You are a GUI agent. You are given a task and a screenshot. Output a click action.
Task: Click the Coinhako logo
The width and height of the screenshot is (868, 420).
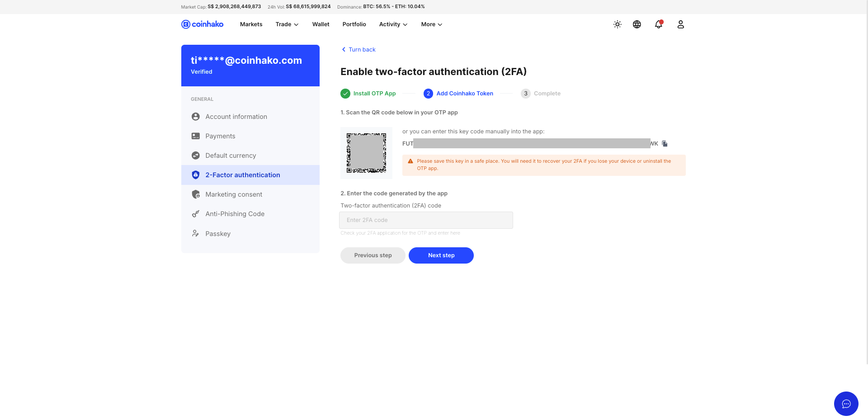tap(202, 24)
